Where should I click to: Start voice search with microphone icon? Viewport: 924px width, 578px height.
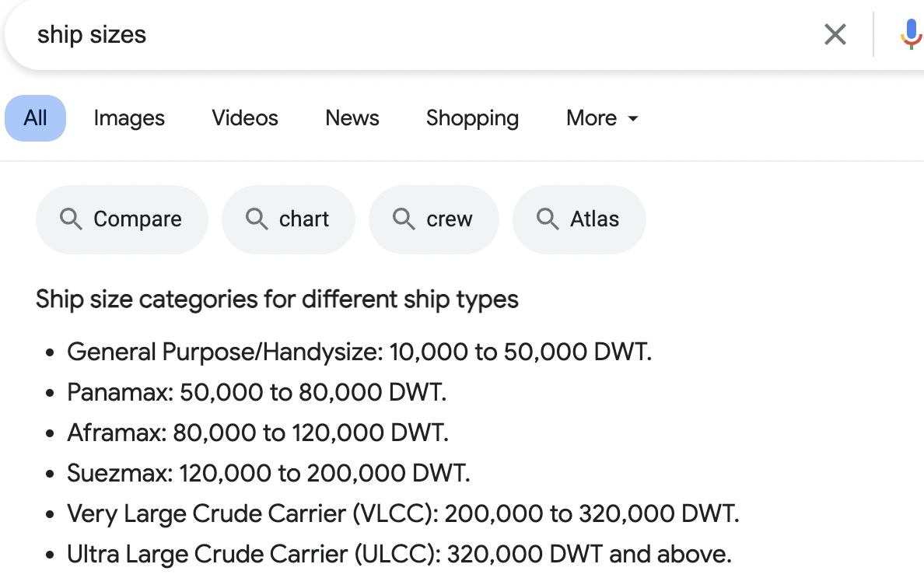(910, 34)
